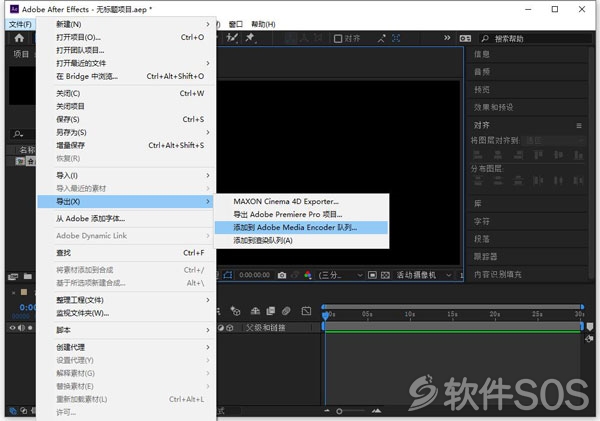Open workspace switcher icon beside search
Image resolution: width=600 pixels, height=421 pixels.
pos(465,38)
